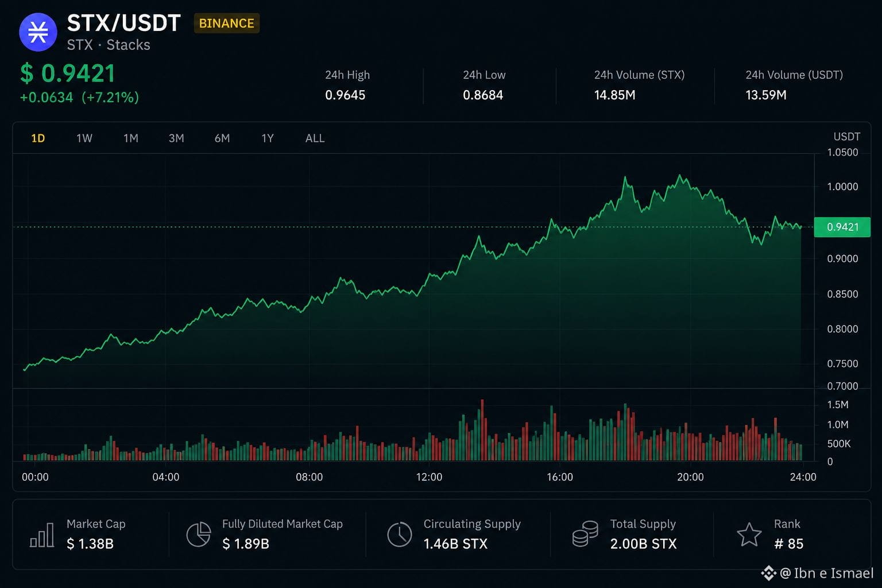
Task: Select the 3M timeframe tab
Action: click(176, 138)
